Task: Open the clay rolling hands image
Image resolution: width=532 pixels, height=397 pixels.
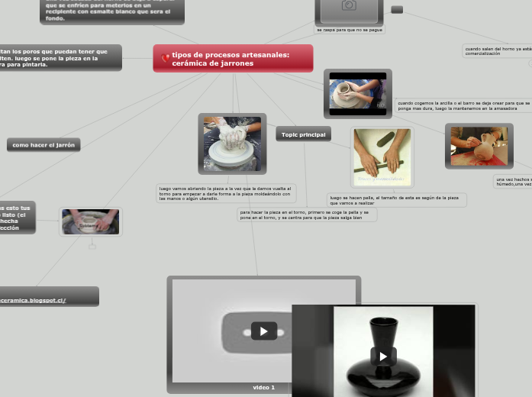Action: tap(382, 157)
